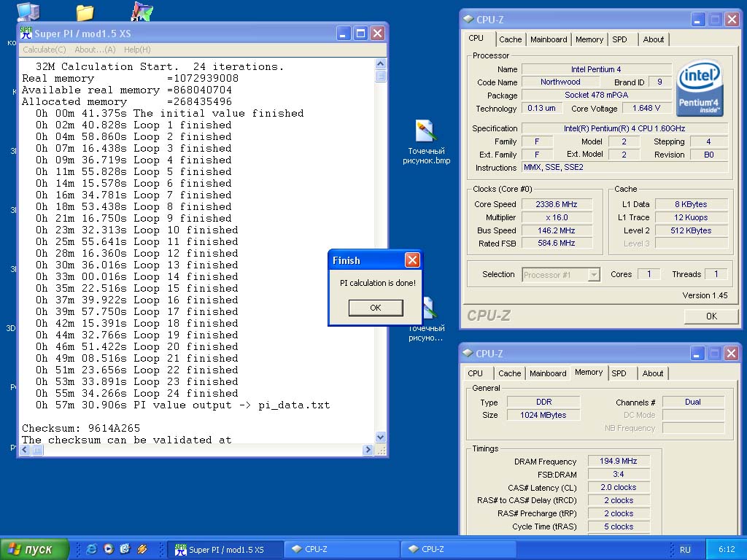Click the Checksum: 9614A265 line
Viewport: 747px width, 560px height.
click(x=81, y=428)
